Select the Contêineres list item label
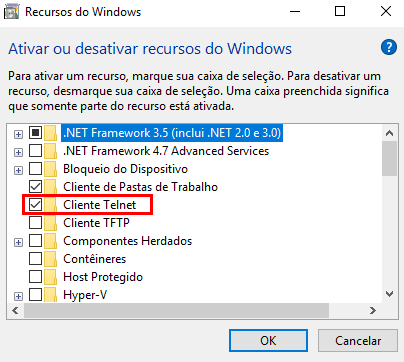 pos(95,259)
